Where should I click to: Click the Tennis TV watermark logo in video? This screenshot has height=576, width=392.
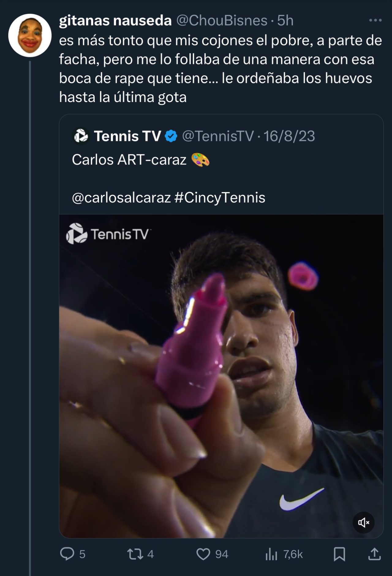(x=107, y=234)
